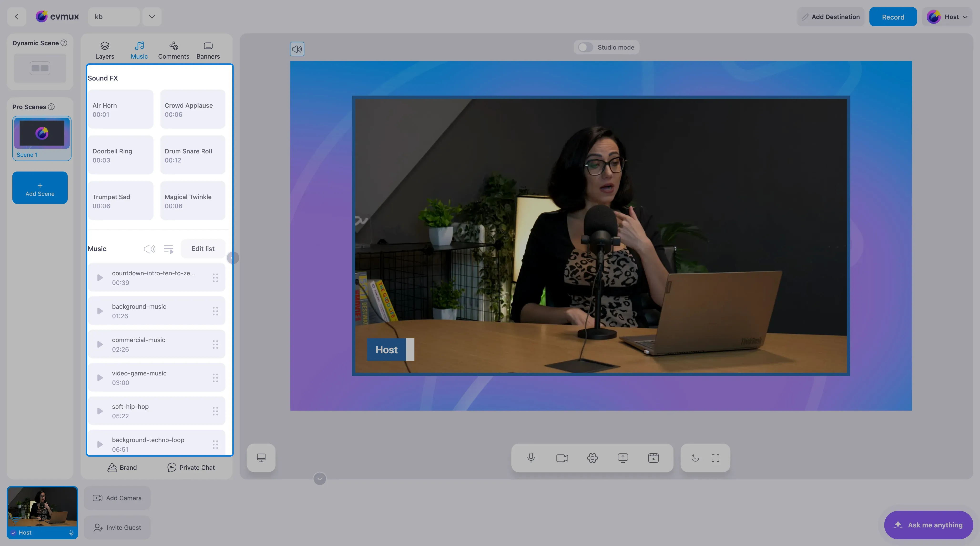The image size is (980, 546).
Task: Open the media player window icon
Action: point(653,458)
